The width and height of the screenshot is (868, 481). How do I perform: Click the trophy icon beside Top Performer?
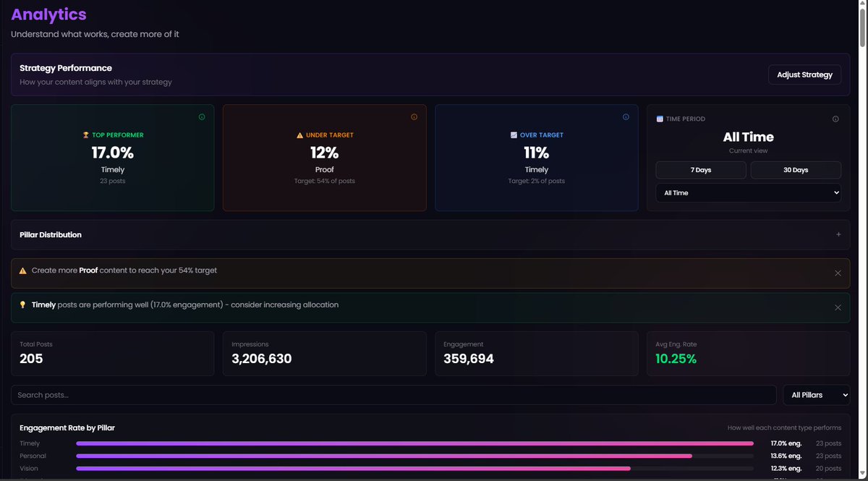85,135
